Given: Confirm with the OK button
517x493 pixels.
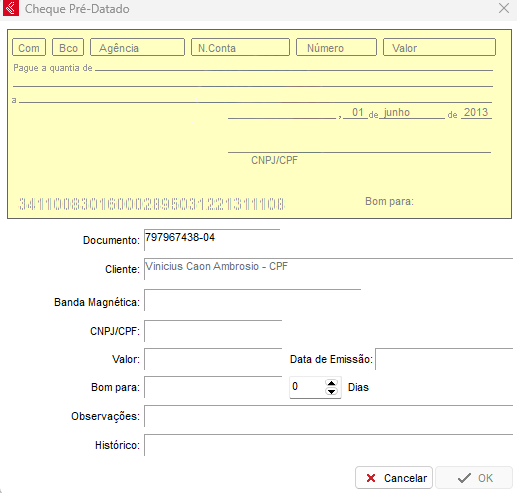Looking at the screenshot, I should coord(474,478).
